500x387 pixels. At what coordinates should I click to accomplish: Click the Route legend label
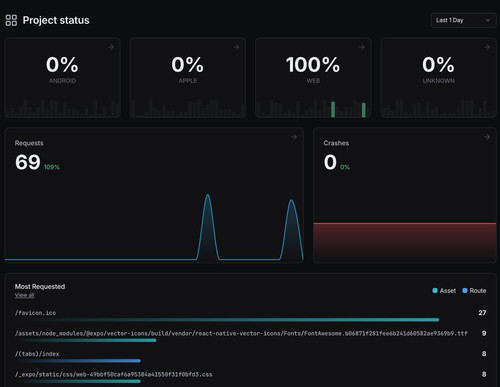coord(478,291)
